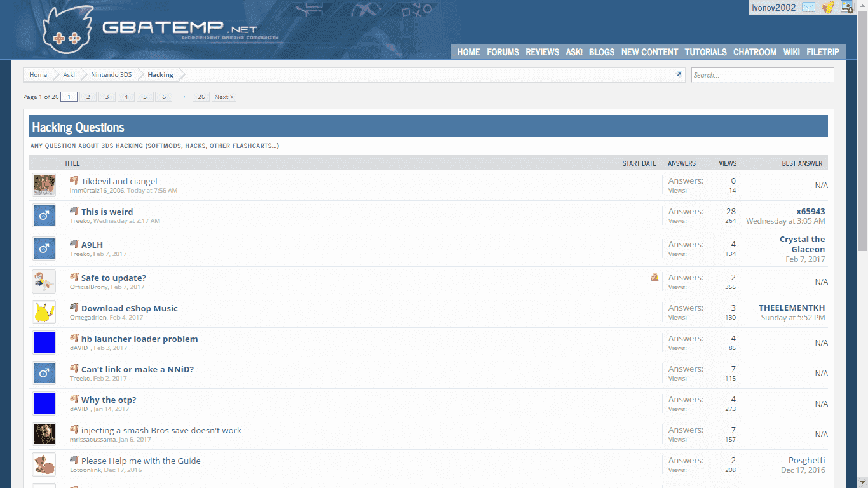868x488 pixels.
Task: Open the HOME navigation tab
Action: tap(468, 52)
